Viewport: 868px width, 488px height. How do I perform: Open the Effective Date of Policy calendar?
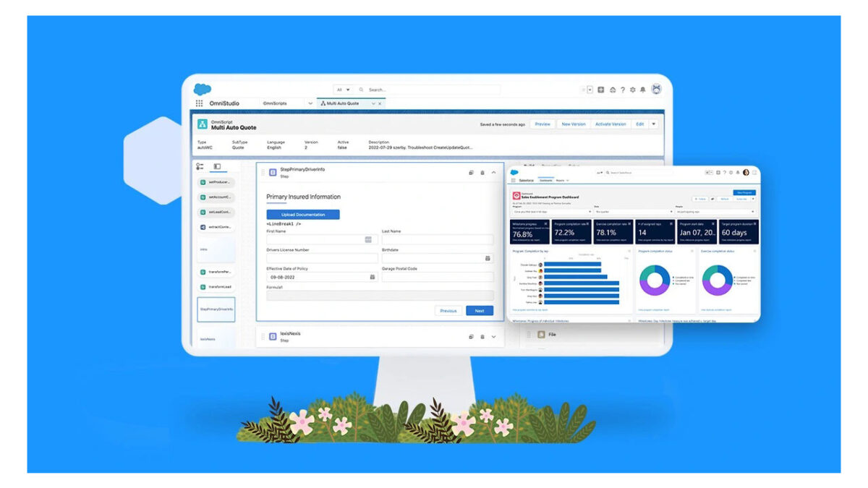click(x=373, y=277)
